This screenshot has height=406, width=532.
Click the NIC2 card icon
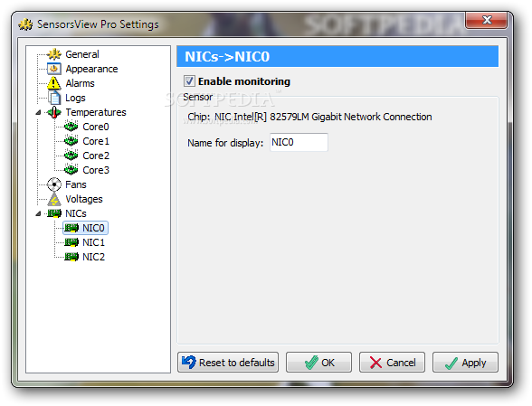pyautogui.click(x=71, y=257)
